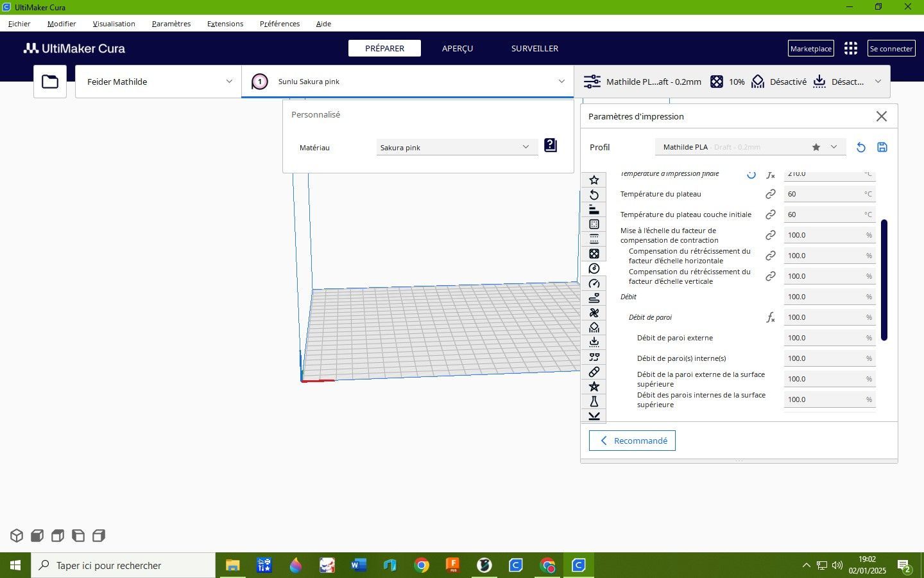This screenshot has width=924, height=578.
Task: Edit the Température du plateau value field
Action: point(829,194)
